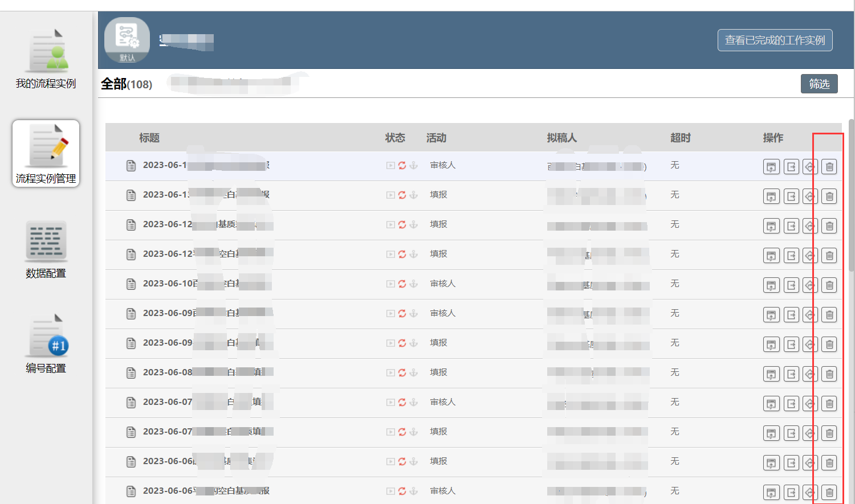
Task: Click 查看已完成的工作实例 button
Action: (x=775, y=40)
